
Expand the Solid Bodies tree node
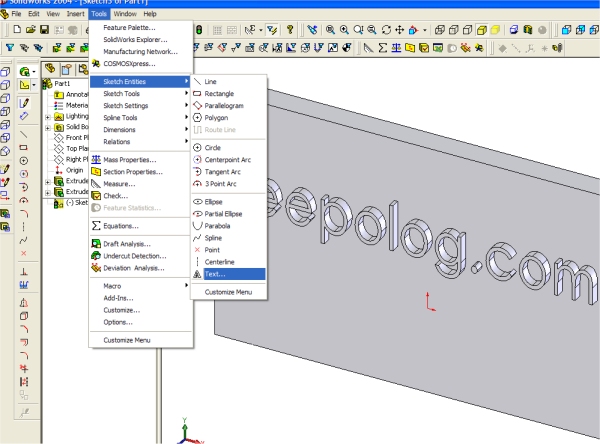[48, 127]
